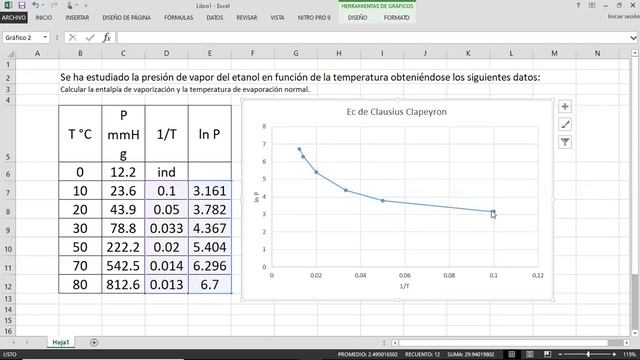Open Insert Function fx dialog
The width and height of the screenshot is (640, 360).
(107, 38)
